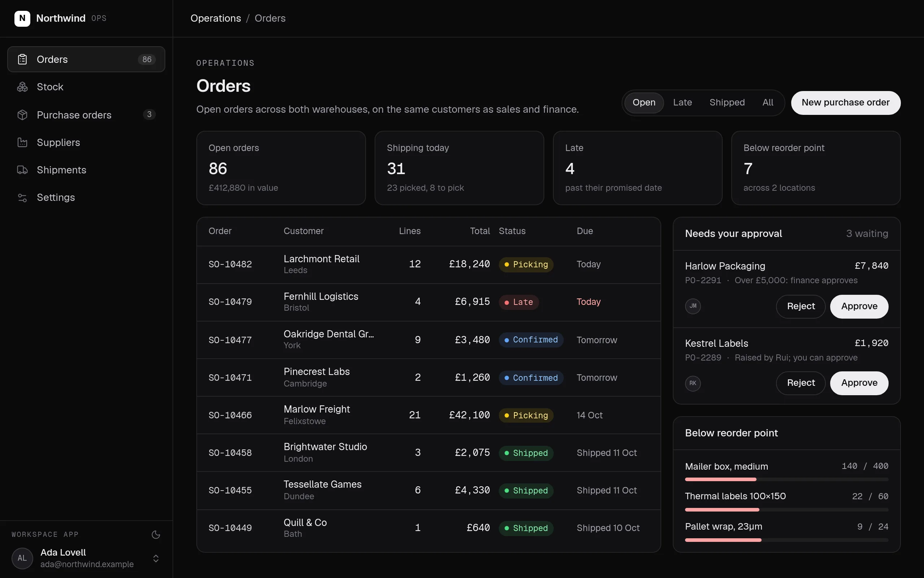Open Settings from the sidebar
This screenshot has width=924, height=578.
[86, 197]
